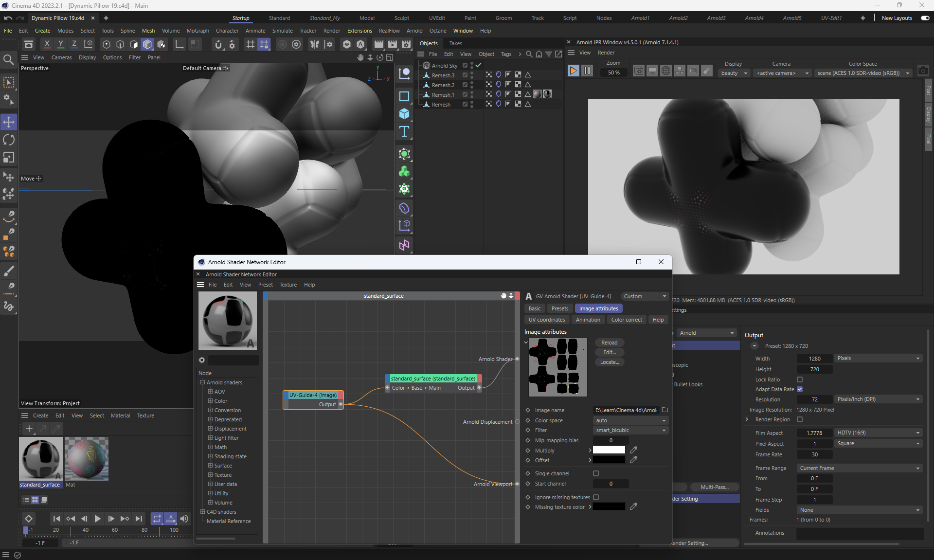Pause the Arnold IPR render

pyautogui.click(x=587, y=71)
